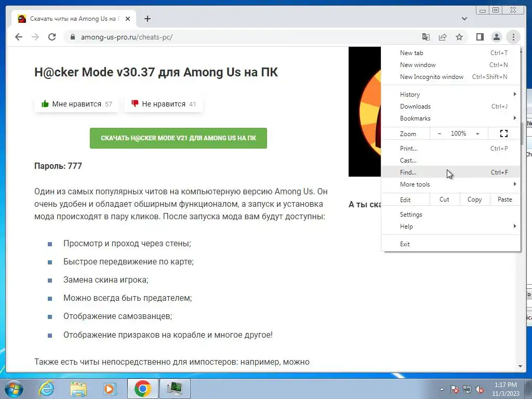Click list item Быстрое передвижение по карте
Image resolution: width=532 pixels, height=399 pixels.
[x=128, y=262]
